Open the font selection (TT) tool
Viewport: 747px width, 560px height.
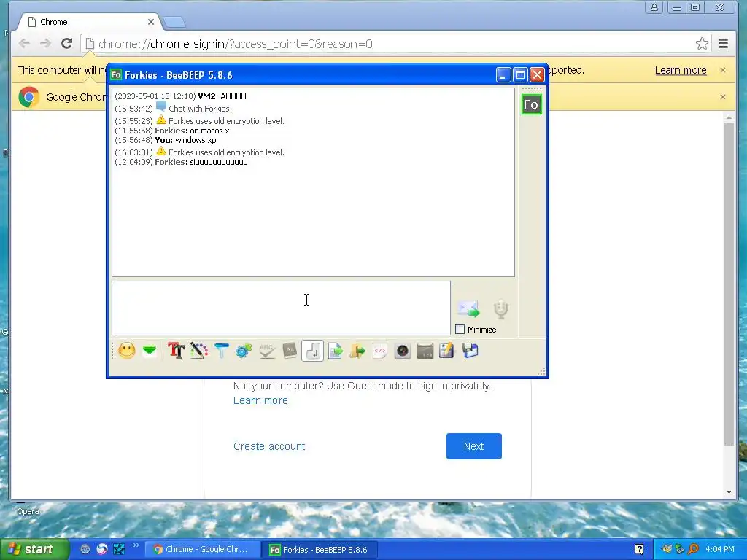click(x=176, y=351)
